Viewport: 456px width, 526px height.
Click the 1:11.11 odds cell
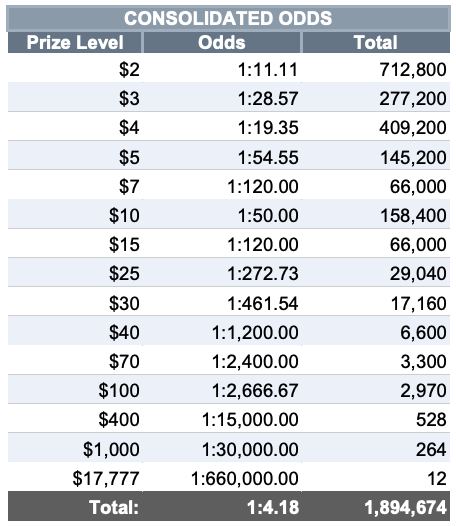click(222, 68)
